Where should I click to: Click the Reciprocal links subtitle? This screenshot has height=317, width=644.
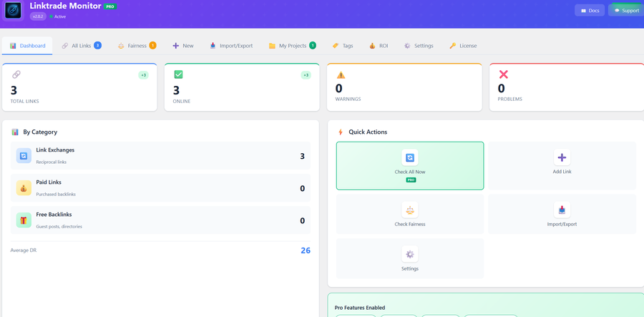coord(52,162)
